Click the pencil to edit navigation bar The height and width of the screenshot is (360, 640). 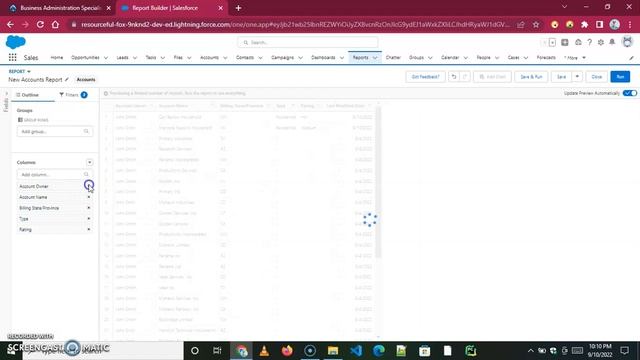tap(631, 58)
